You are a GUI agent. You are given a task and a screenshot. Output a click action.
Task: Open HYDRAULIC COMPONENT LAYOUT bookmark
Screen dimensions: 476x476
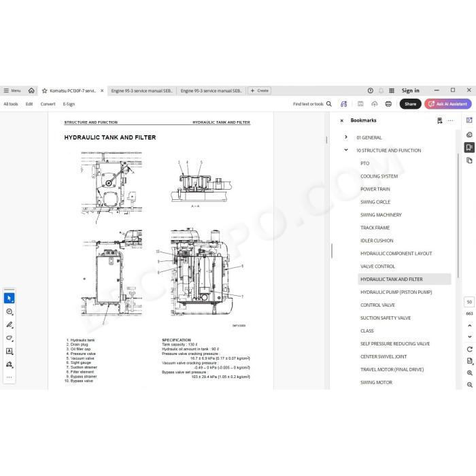pyautogui.click(x=396, y=254)
